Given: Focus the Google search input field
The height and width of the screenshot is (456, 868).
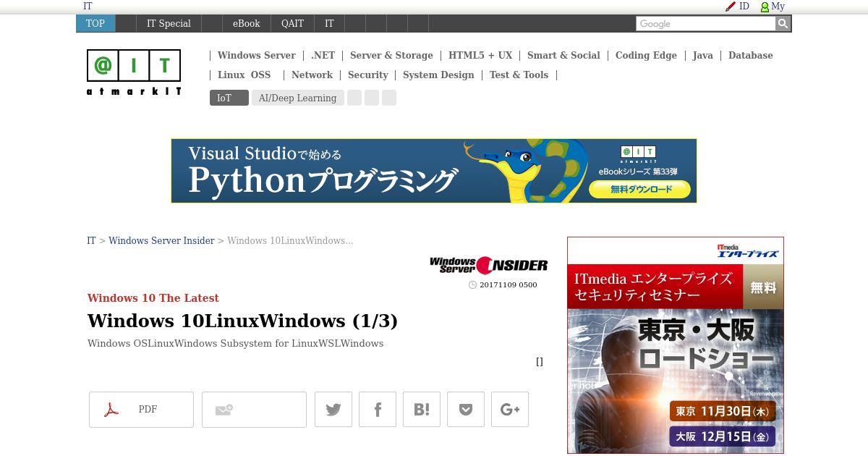Looking at the screenshot, I should [705, 24].
